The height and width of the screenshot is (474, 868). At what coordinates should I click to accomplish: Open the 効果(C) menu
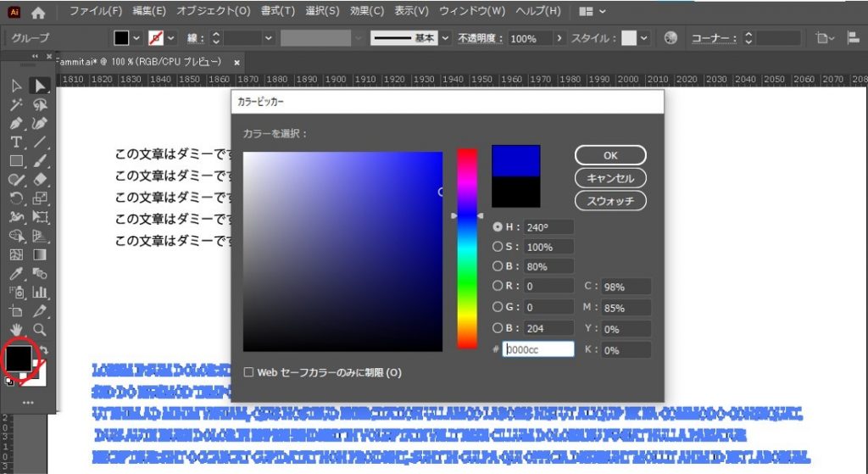[x=367, y=11]
